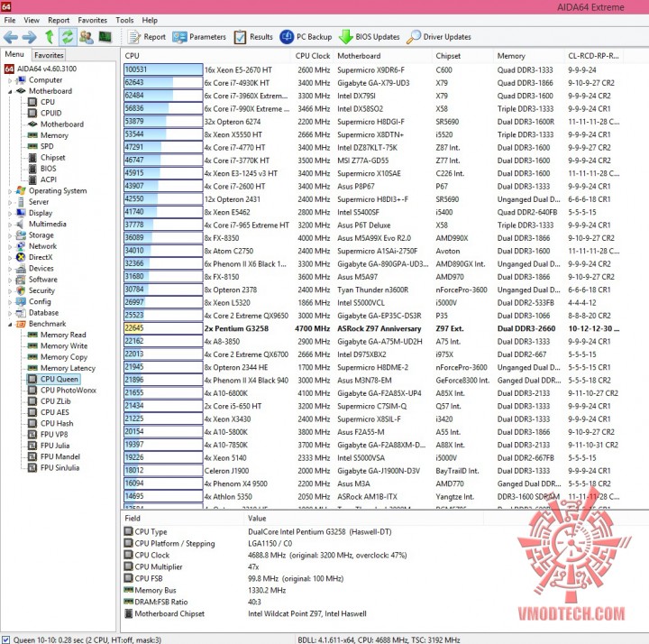The width and height of the screenshot is (649, 644).
Task: Open the Report toolbar button
Action: tap(147, 37)
